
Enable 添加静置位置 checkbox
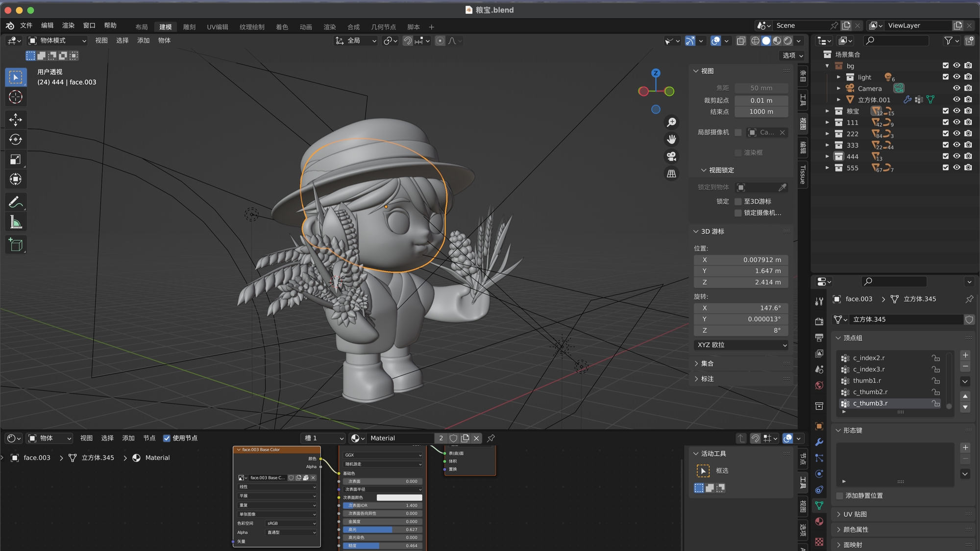coord(839,496)
